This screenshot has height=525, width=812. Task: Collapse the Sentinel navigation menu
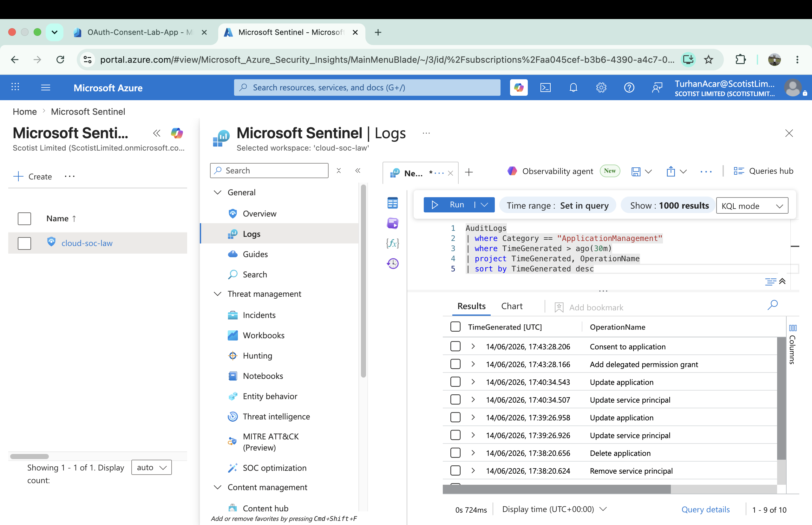pos(358,171)
